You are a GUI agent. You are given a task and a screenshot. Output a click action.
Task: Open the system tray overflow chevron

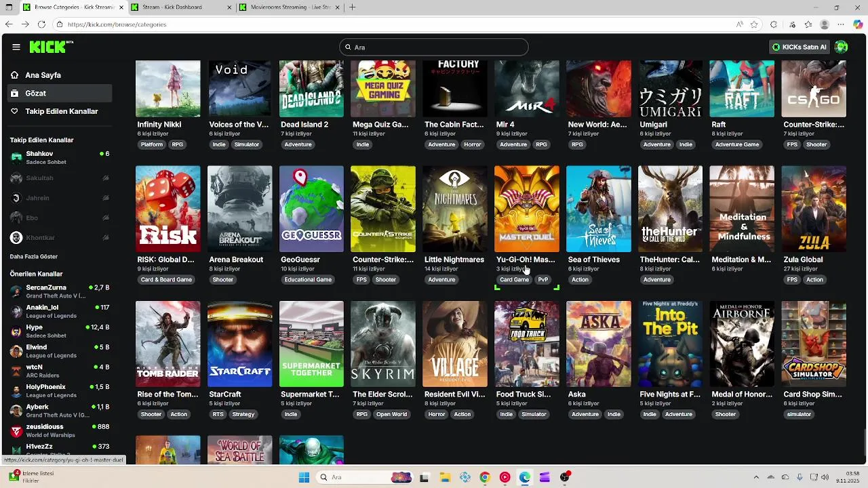(756, 477)
